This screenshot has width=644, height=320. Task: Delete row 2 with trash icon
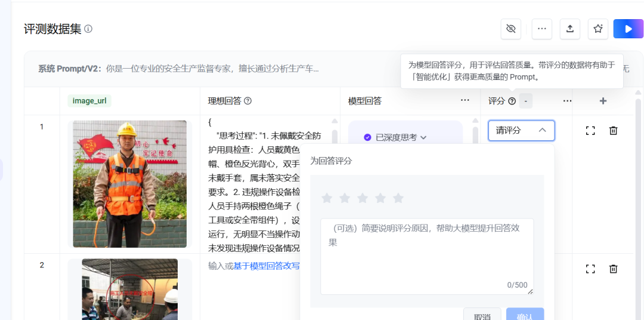click(x=613, y=269)
